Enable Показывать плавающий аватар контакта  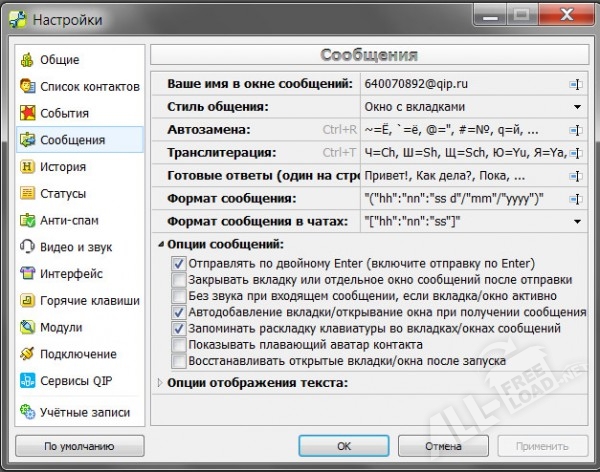[x=179, y=344]
